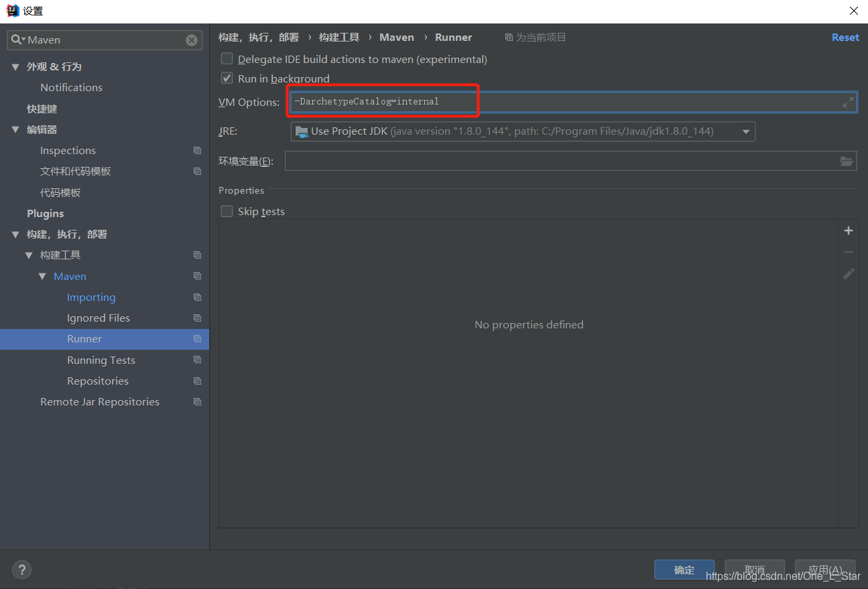Toggle Run in background checkbox
The image size is (868, 589).
coord(227,78)
